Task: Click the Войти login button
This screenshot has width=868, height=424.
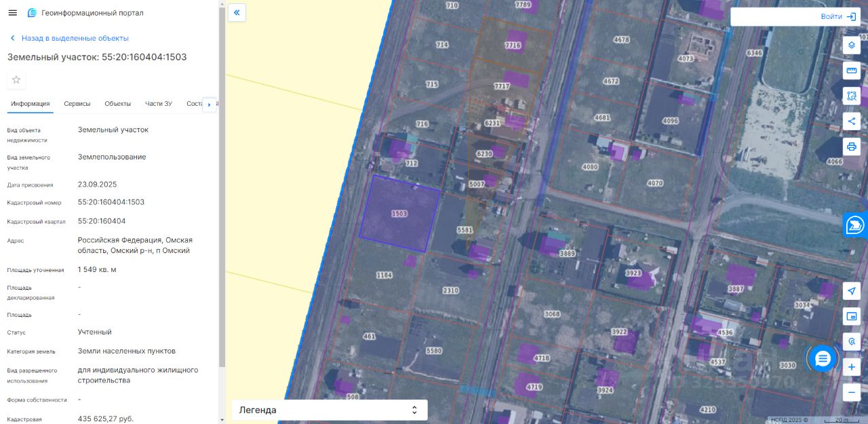Action: (839, 16)
